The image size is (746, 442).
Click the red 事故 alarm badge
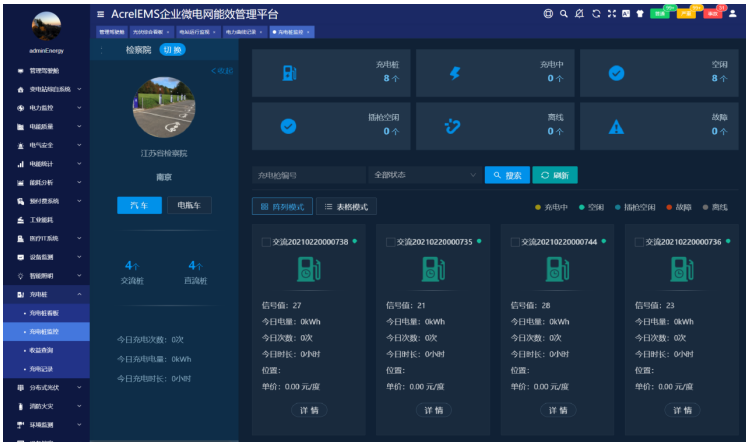click(x=713, y=14)
